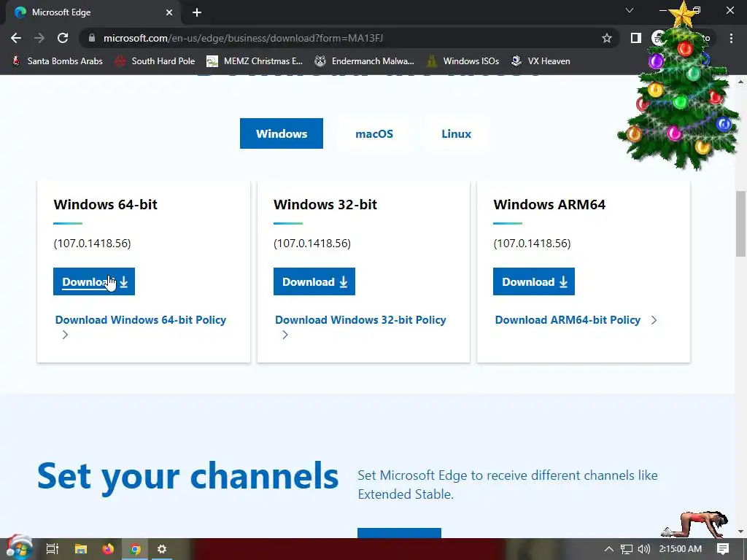Click the Windows 64-bit heading text
747x560 pixels.
click(105, 204)
